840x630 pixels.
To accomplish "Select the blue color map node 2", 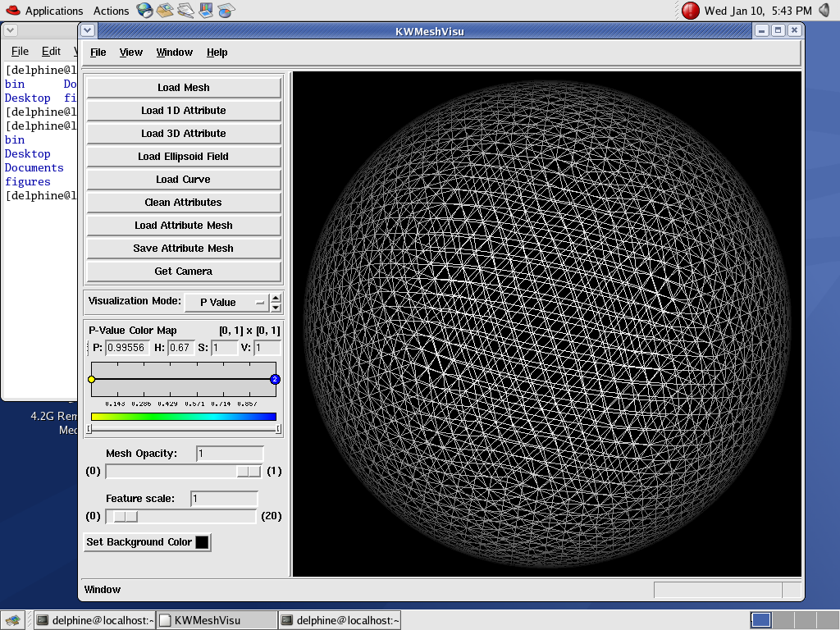I will pos(275,379).
